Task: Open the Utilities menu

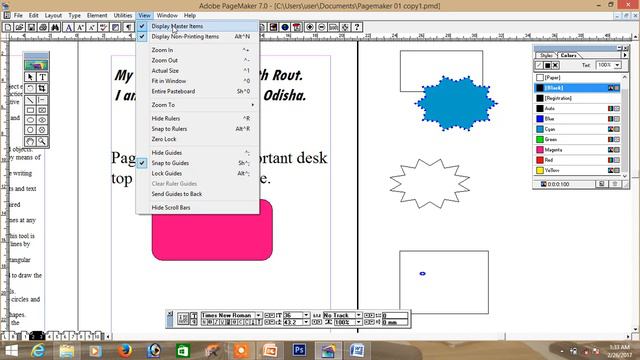Action: click(x=122, y=16)
